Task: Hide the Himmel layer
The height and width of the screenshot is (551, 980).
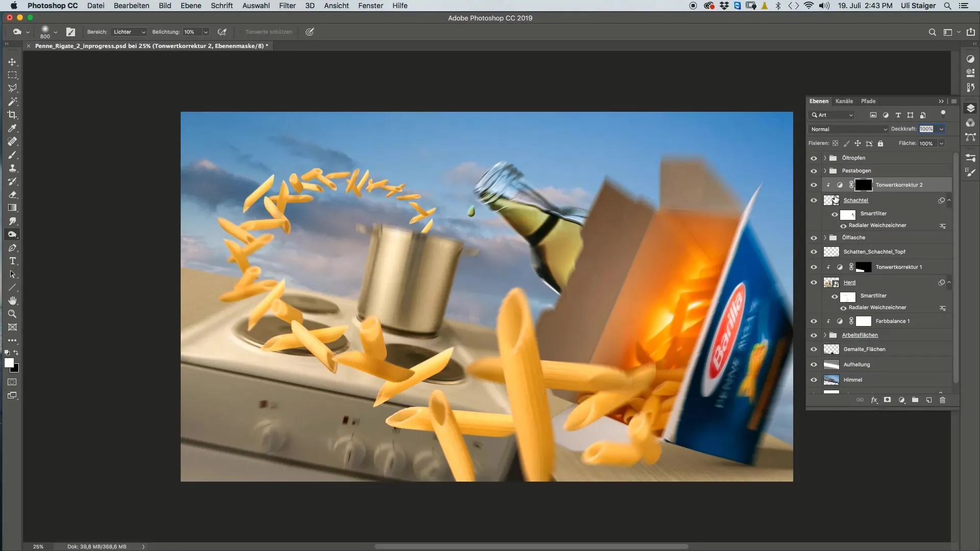Action: [x=814, y=380]
